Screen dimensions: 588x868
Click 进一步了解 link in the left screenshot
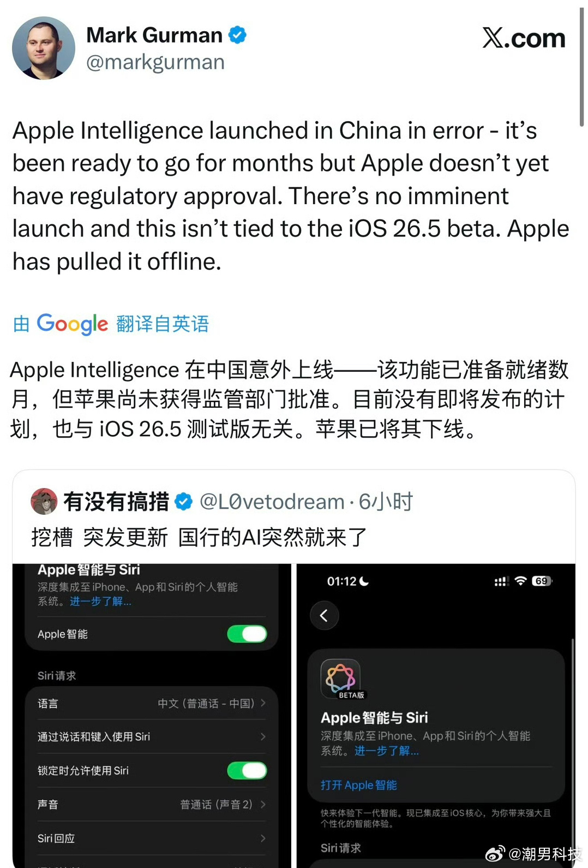tap(100, 602)
